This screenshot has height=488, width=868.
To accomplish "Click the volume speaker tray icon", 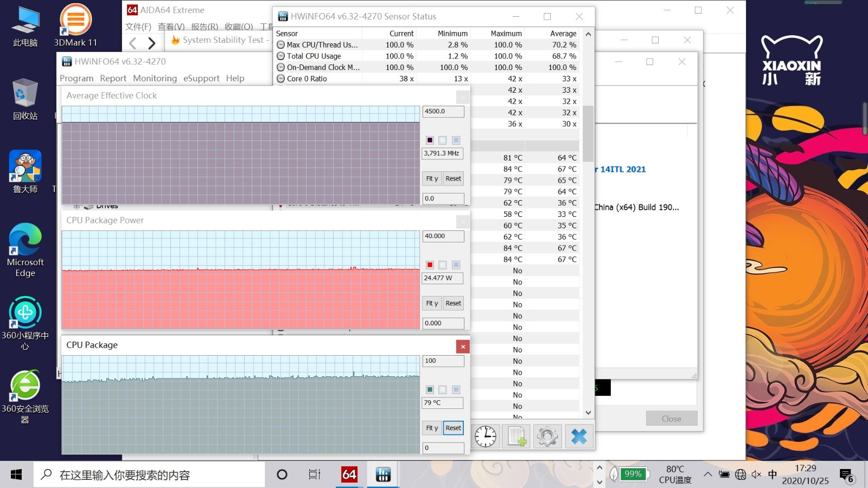I will coord(756,474).
